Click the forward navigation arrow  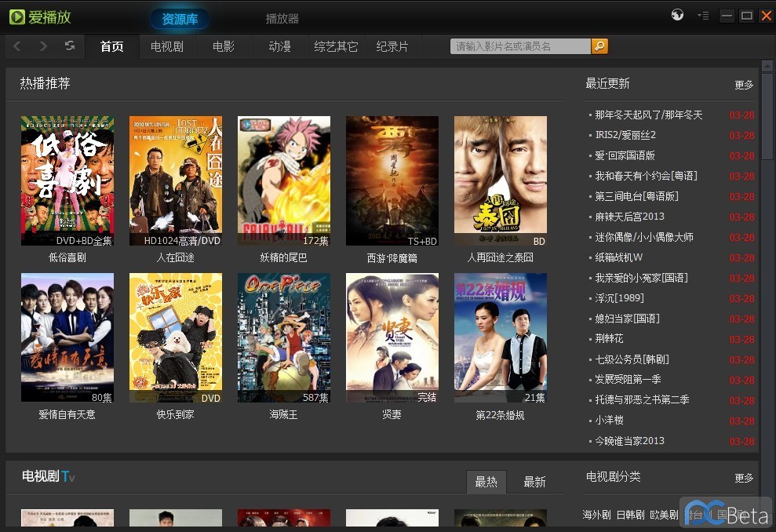[x=44, y=46]
